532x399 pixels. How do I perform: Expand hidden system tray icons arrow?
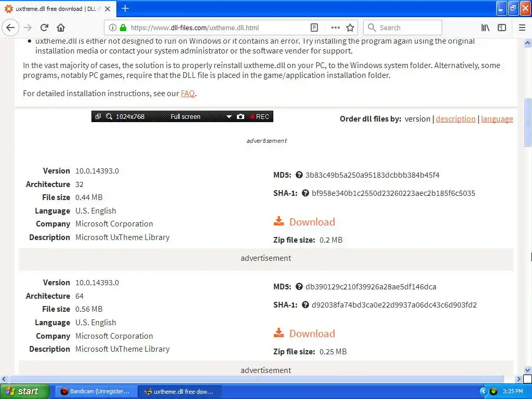click(483, 392)
